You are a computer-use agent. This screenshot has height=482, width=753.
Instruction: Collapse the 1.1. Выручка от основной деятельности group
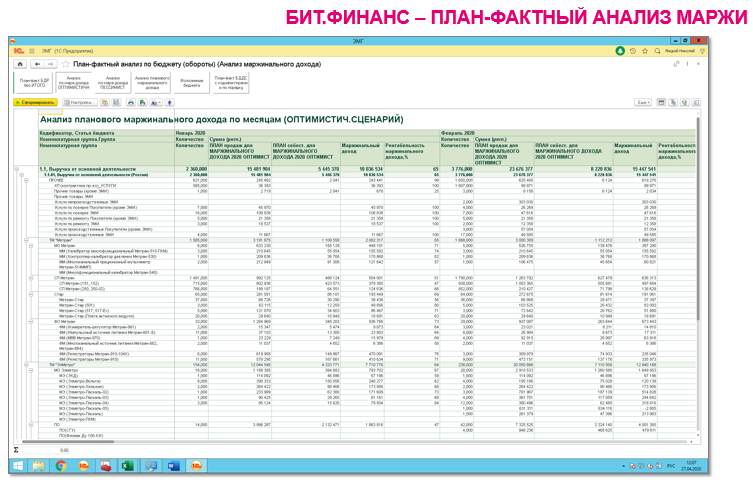pyautogui.click(x=17, y=169)
